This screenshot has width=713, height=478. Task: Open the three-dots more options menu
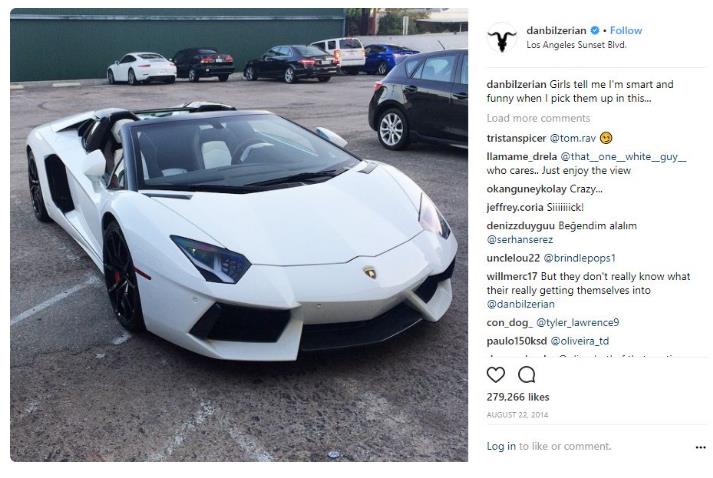point(700,448)
